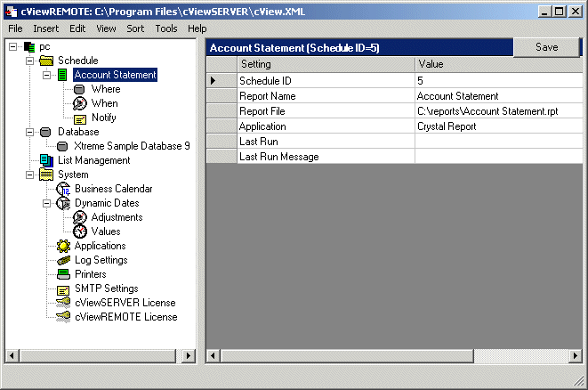The image size is (588, 390).
Task: Click the List Management icon
Action: point(46,160)
